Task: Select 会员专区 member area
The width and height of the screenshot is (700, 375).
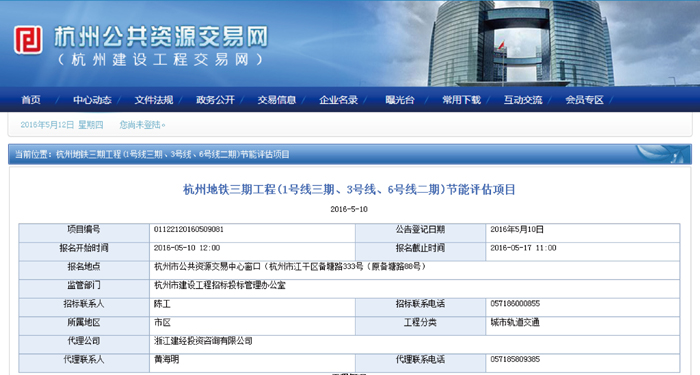Action: tap(584, 100)
